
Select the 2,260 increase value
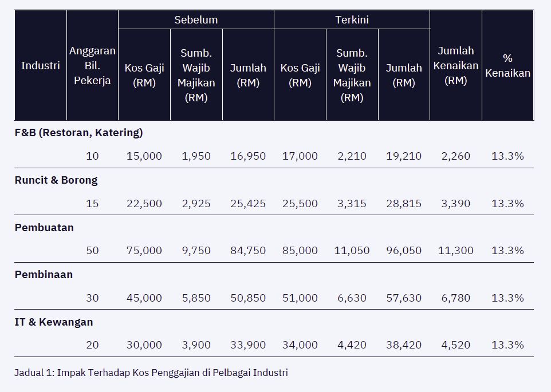tap(456, 156)
